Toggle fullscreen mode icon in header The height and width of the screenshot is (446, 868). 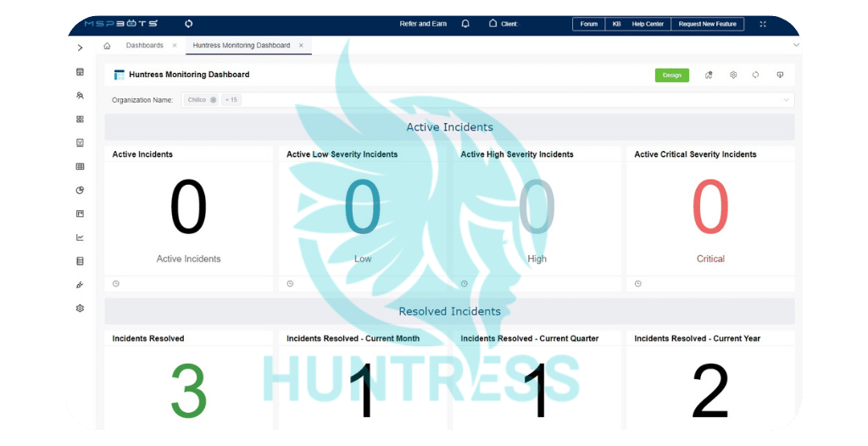(763, 24)
